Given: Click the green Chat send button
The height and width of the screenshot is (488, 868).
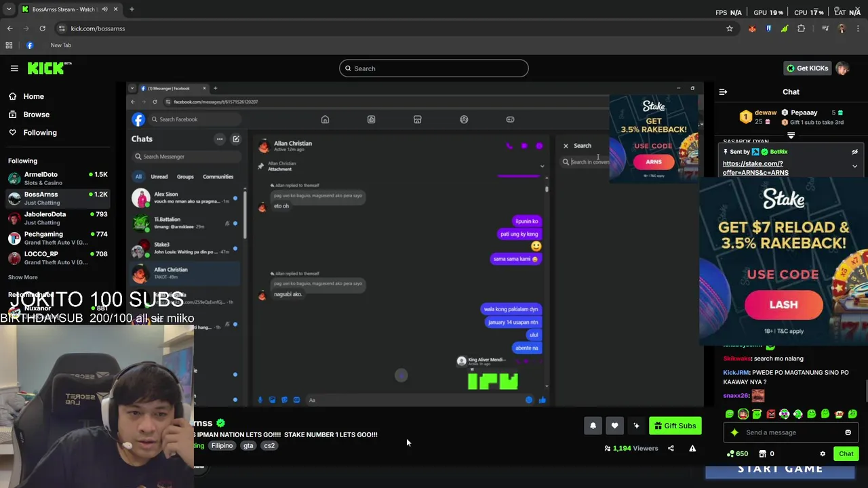Looking at the screenshot, I should [846, 453].
